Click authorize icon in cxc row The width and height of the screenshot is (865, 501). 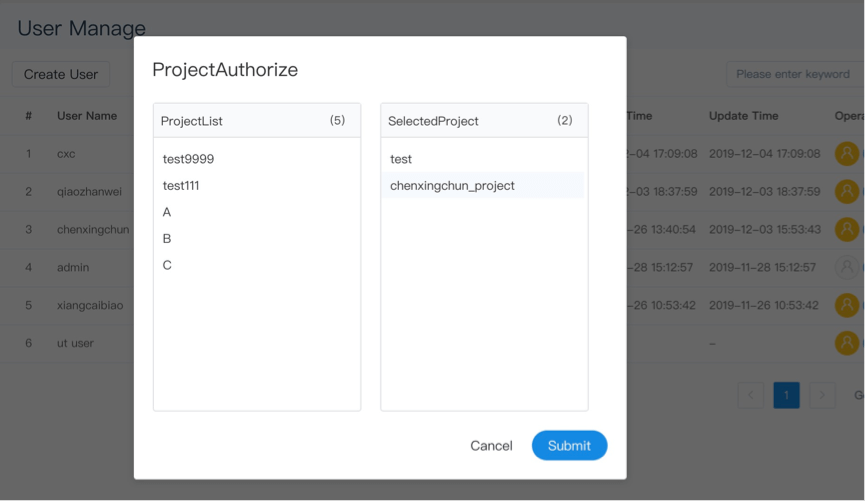pos(846,154)
